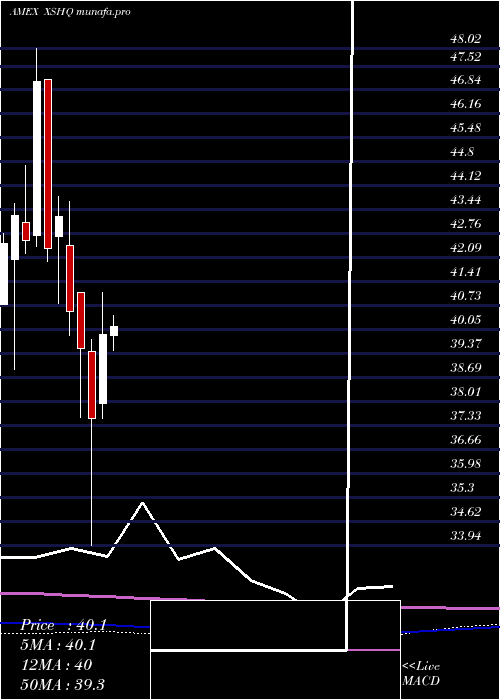The height and width of the screenshot is (700, 500).
Task: Click the 40.05 price level label
Action: tap(466, 320)
